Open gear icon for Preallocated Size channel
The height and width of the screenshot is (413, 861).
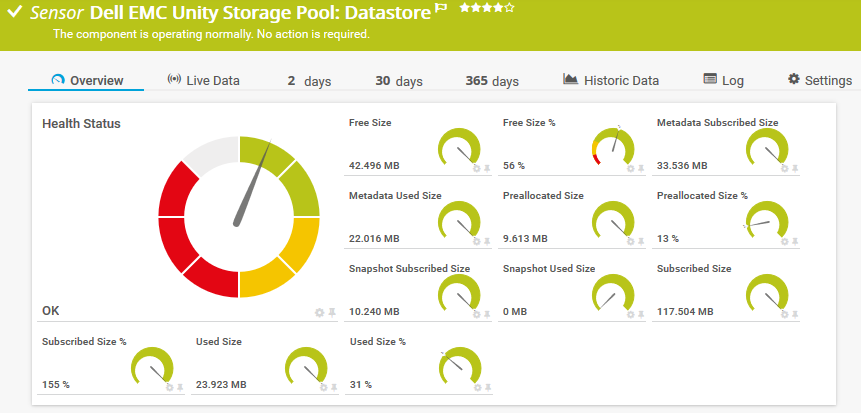click(630, 241)
